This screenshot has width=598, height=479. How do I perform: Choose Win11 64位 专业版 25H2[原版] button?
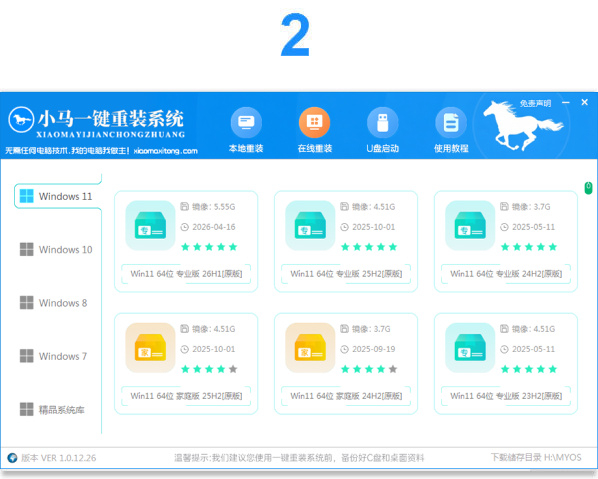pos(346,274)
